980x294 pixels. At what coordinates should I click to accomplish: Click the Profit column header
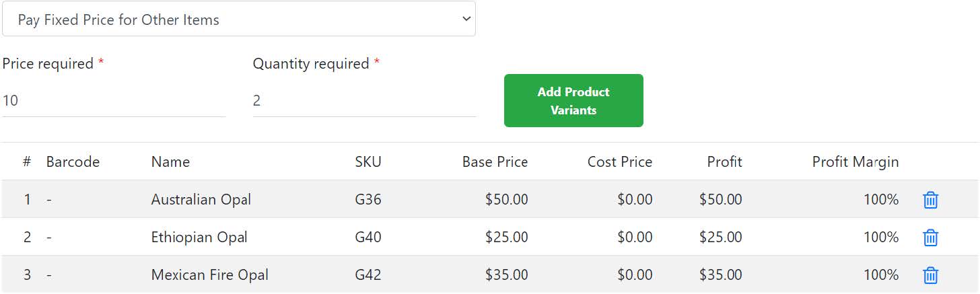coord(725,162)
